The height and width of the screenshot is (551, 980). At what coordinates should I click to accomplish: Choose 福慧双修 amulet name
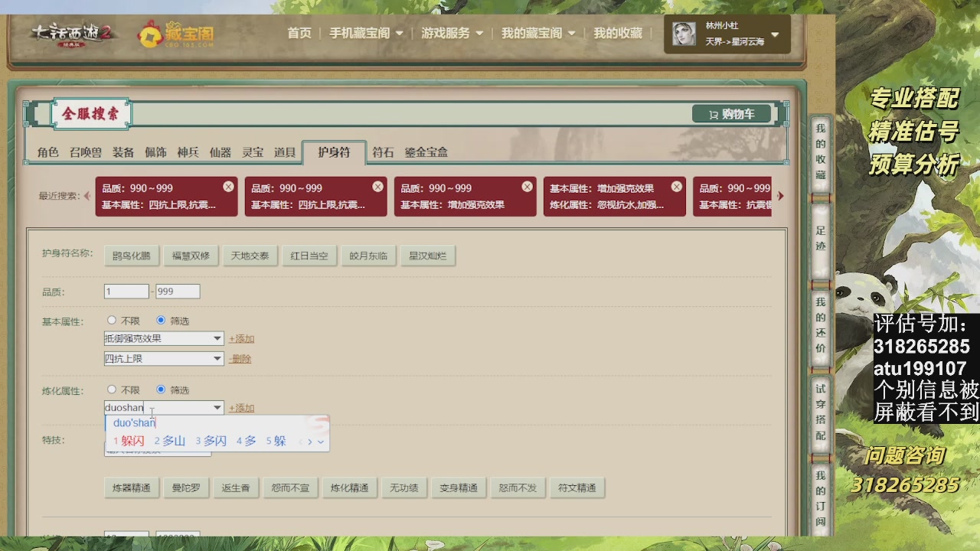point(191,256)
